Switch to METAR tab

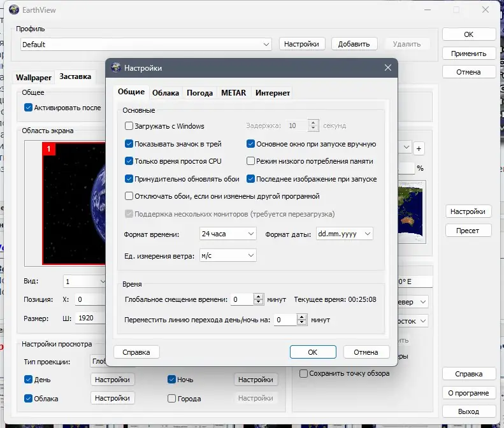pos(234,93)
